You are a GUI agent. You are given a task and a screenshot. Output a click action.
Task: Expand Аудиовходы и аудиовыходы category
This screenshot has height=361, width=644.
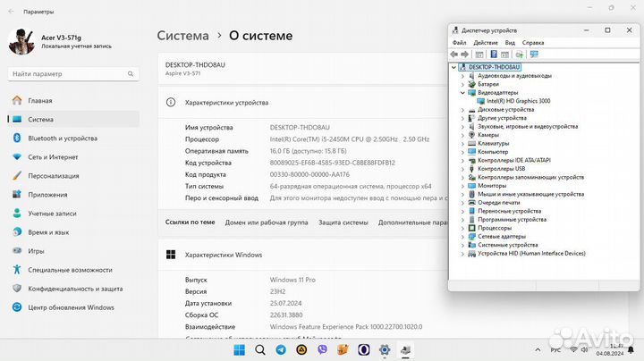[462, 76]
